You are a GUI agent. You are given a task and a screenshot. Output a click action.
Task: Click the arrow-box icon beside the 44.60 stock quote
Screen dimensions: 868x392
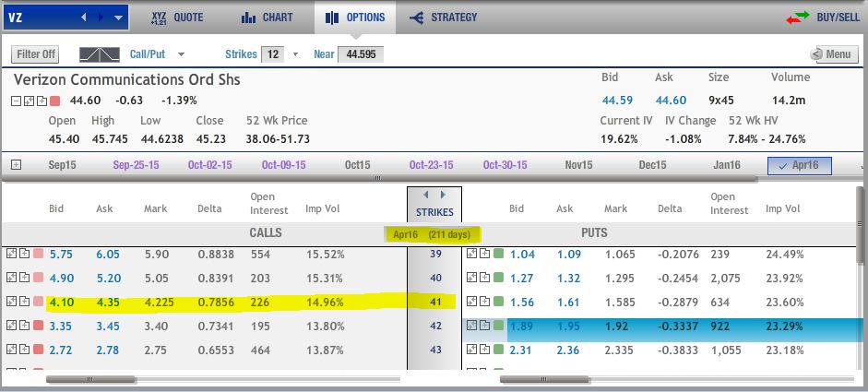30,101
